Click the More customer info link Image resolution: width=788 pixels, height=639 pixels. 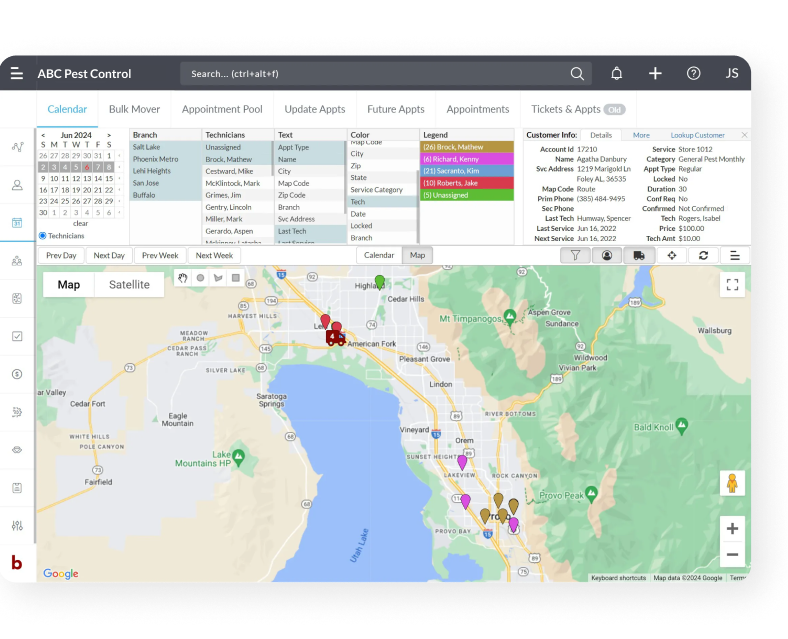641,135
